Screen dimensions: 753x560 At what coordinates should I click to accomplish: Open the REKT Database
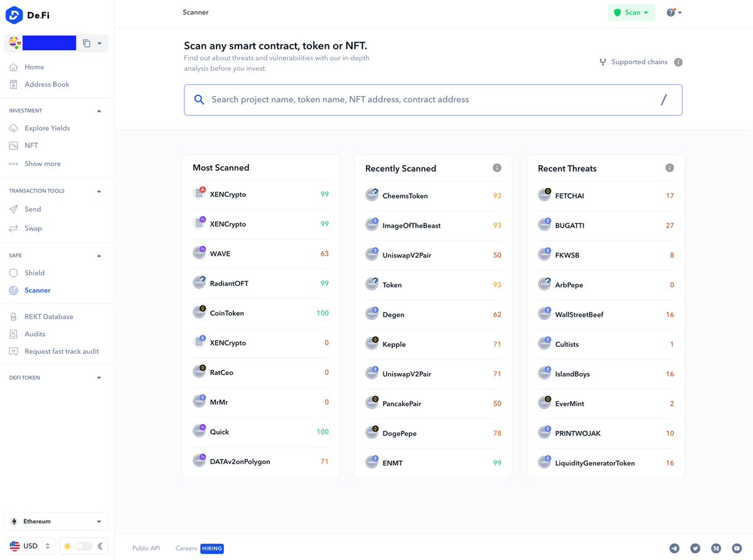[48, 317]
